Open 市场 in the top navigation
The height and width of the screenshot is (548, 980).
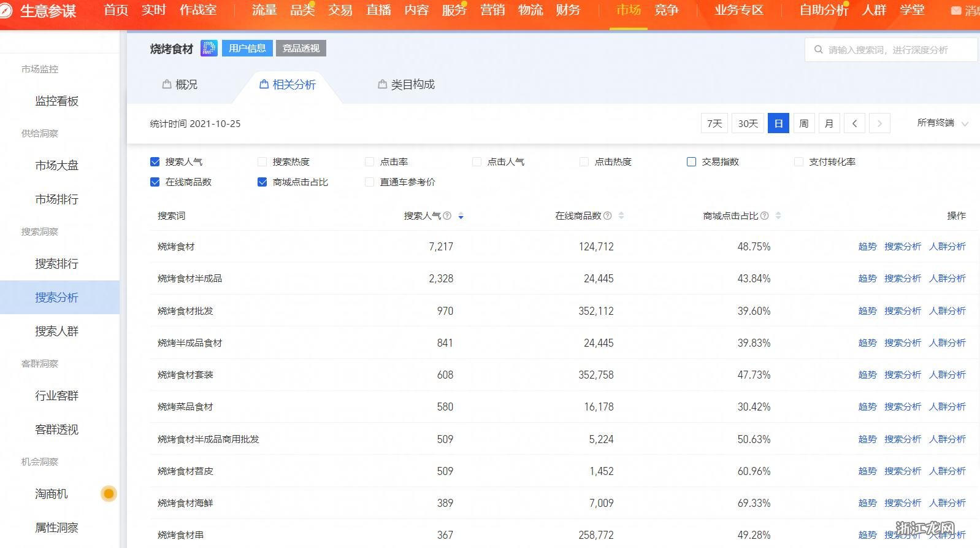(629, 10)
